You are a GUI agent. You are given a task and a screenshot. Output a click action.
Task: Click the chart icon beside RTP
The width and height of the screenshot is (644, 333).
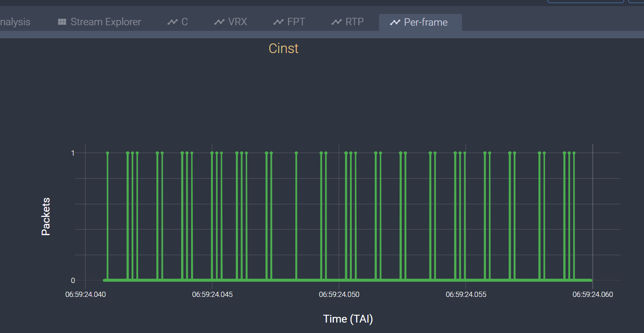click(337, 22)
